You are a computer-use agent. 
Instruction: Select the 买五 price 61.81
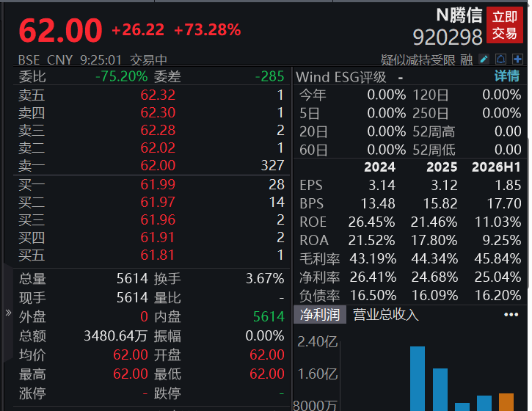click(158, 255)
